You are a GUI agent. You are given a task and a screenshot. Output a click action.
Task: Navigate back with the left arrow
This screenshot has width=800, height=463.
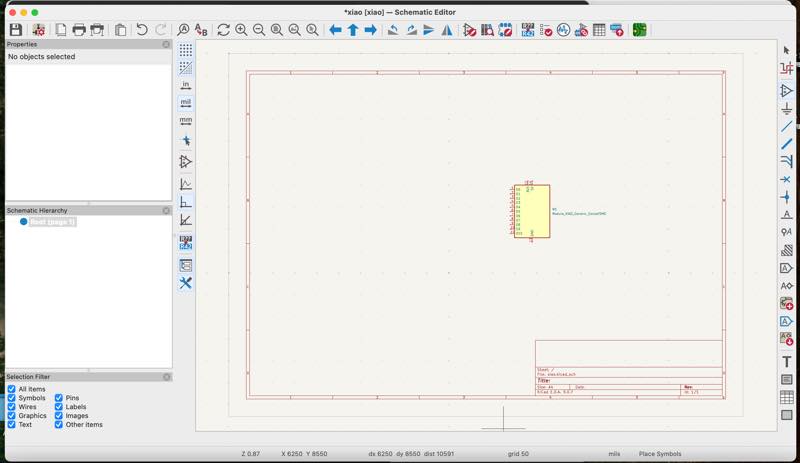click(x=335, y=30)
